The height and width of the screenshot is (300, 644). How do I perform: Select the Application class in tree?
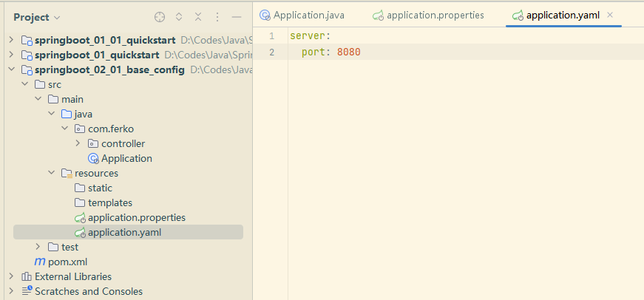tap(126, 158)
